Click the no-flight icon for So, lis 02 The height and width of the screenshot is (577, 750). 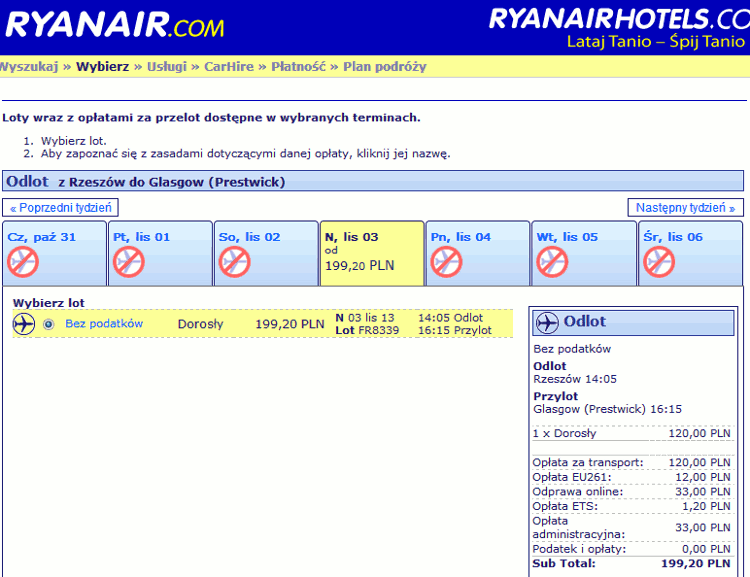pos(234,262)
